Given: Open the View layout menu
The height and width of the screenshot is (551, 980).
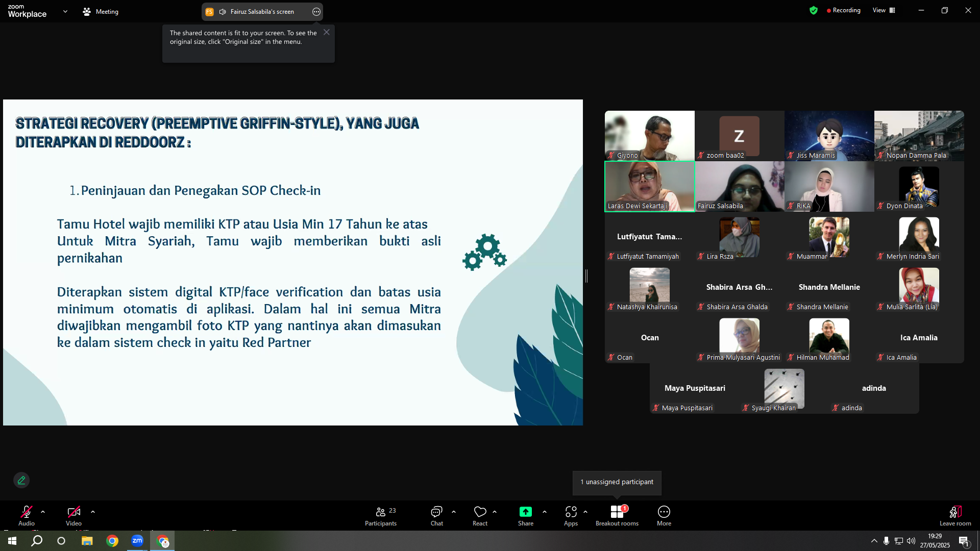Looking at the screenshot, I should click(884, 10).
